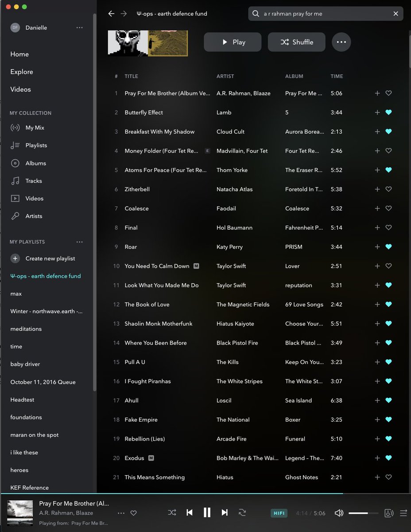Open the 'baby driver' playlist
The width and height of the screenshot is (411, 532).
25,364
